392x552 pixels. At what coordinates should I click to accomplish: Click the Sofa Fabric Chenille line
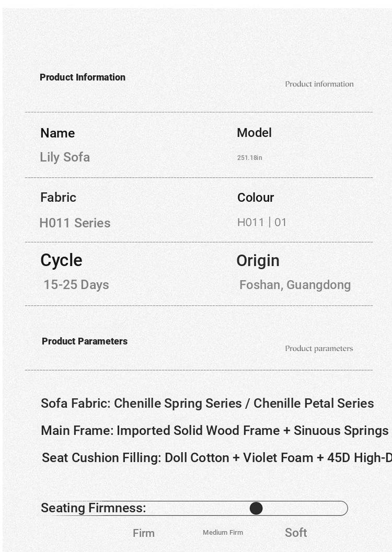(207, 403)
